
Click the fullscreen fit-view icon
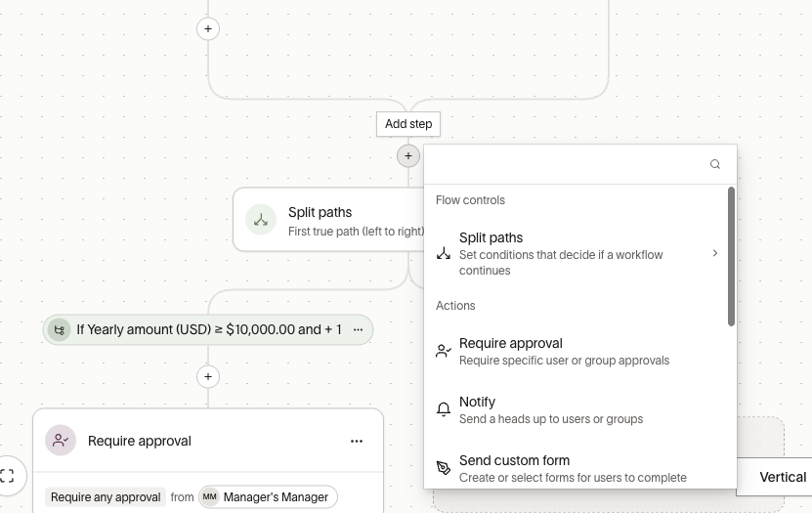click(7, 476)
